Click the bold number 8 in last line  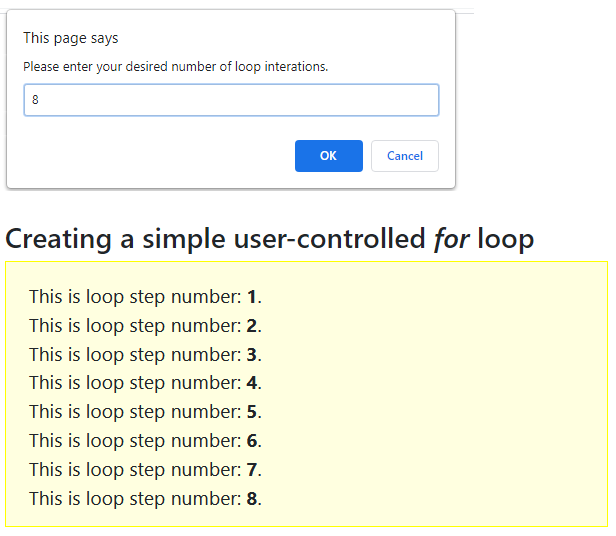251,499
